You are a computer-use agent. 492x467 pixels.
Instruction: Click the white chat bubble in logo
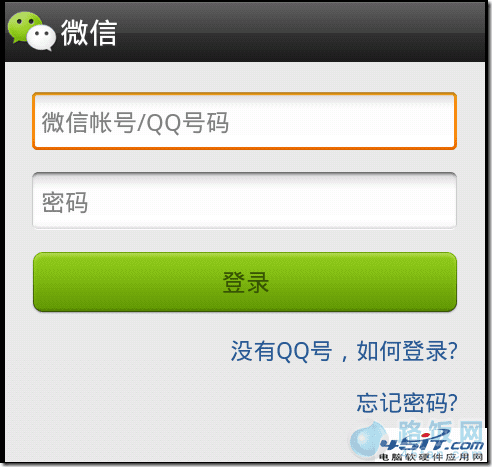pos(41,37)
